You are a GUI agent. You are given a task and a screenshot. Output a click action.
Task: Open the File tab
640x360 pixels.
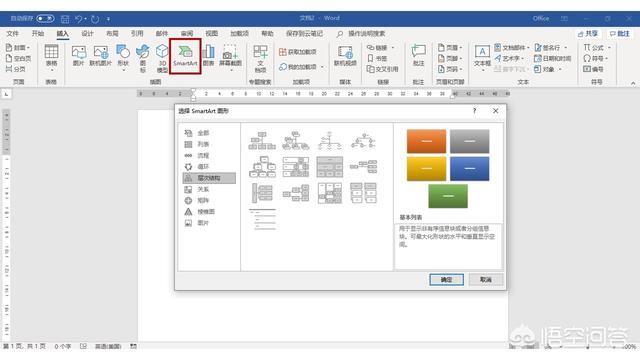[12, 33]
